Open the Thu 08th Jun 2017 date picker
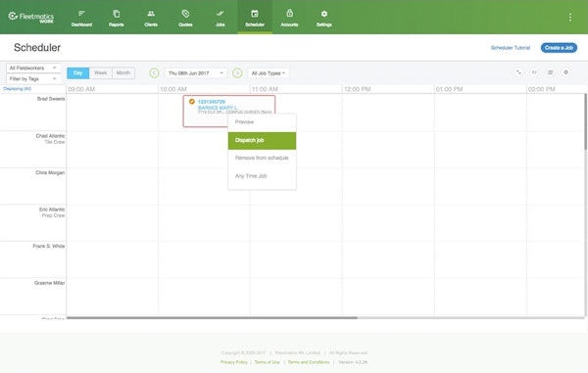Screen dimensions: 588x373 click(196, 73)
